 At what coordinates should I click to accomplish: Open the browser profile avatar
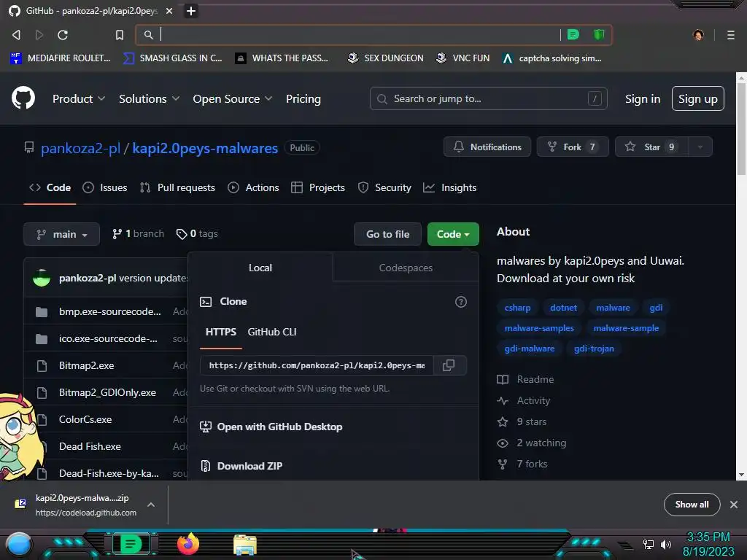coord(698,35)
